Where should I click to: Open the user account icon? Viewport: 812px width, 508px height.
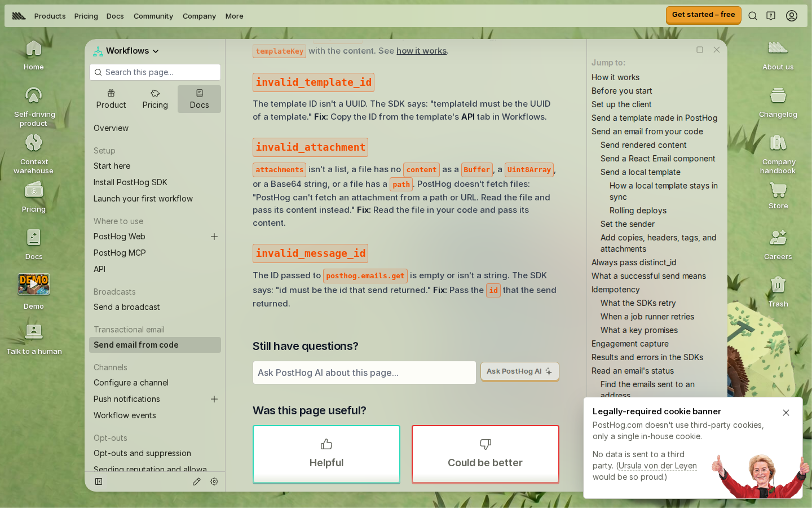coord(792,16)
